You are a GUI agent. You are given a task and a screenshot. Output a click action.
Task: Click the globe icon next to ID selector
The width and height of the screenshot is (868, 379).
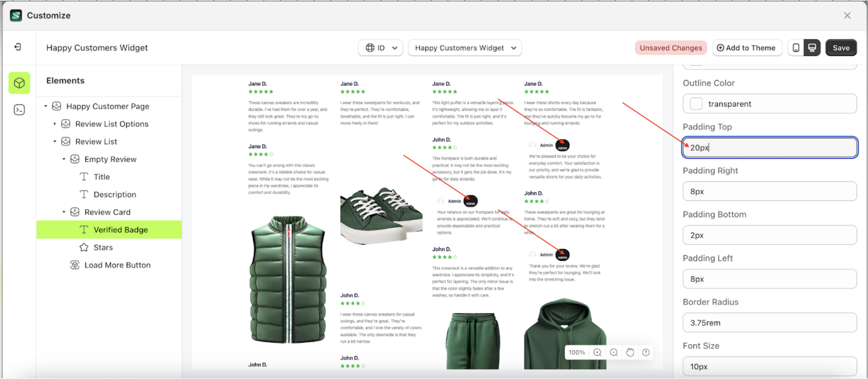[370, 48]
